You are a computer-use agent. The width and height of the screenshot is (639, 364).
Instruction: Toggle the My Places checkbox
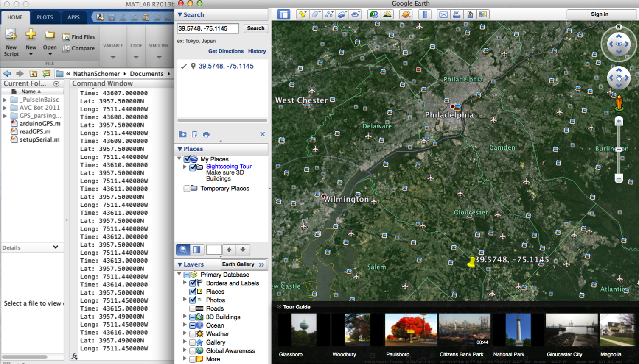click(x=187, y=159)
